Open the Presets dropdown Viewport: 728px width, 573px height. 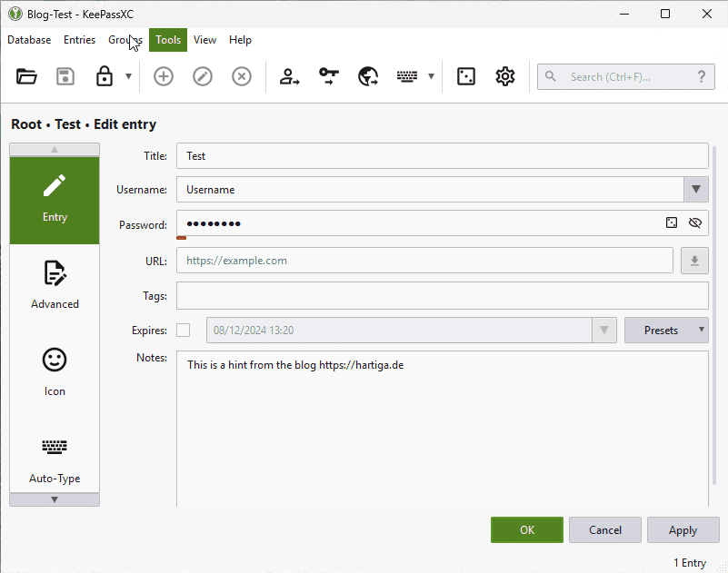tap(666, 330)
